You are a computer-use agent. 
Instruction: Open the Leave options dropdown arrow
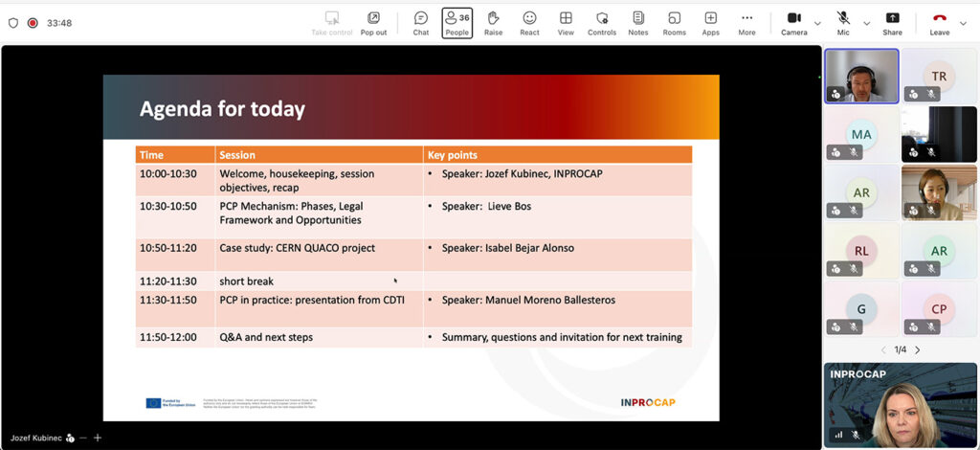point(963,23)
